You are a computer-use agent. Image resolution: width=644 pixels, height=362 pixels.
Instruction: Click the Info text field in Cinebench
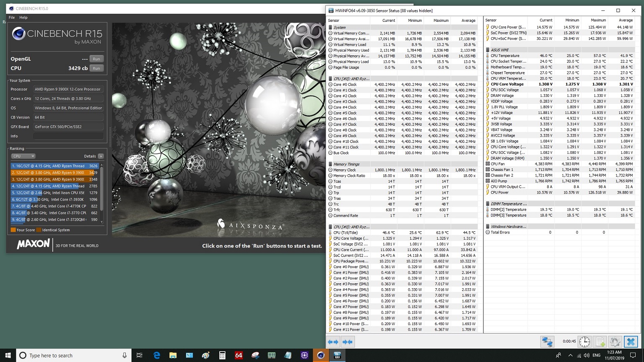click(x=68, y=136)
